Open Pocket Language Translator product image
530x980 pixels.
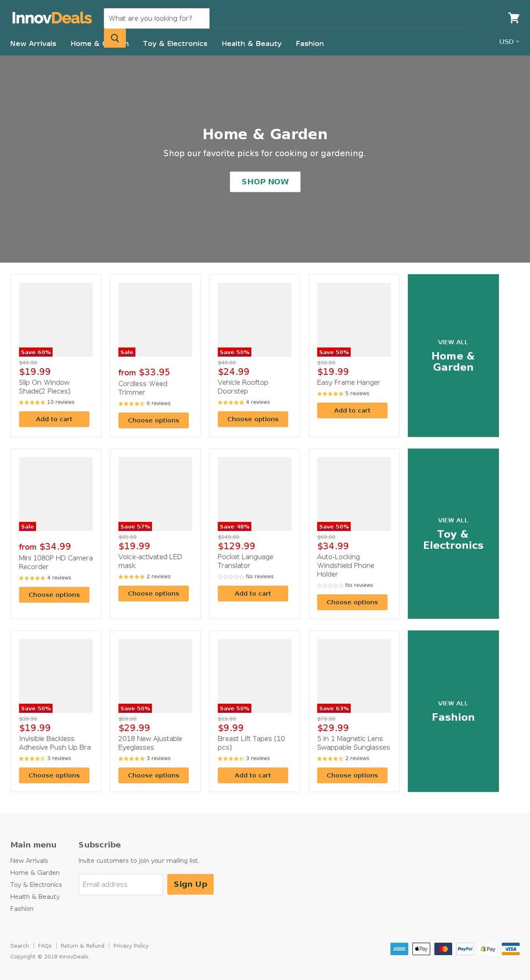[x=255, y=494]
